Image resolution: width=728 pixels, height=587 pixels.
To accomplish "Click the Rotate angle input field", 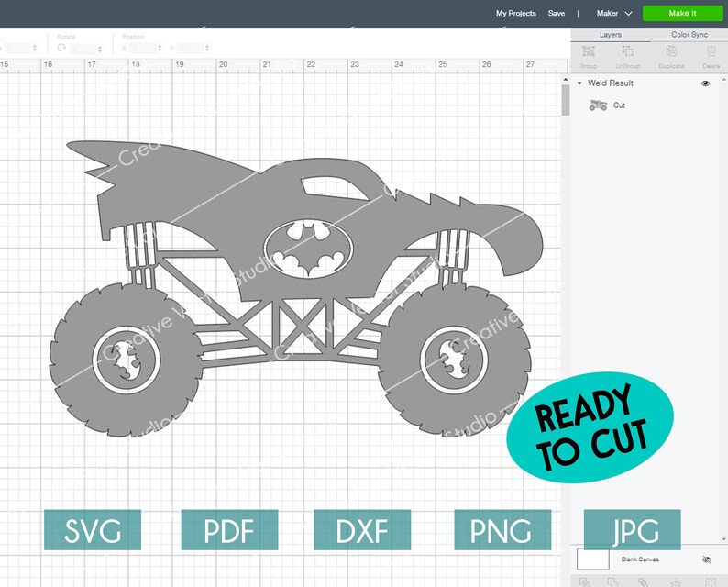I will [x=83, y=49].
